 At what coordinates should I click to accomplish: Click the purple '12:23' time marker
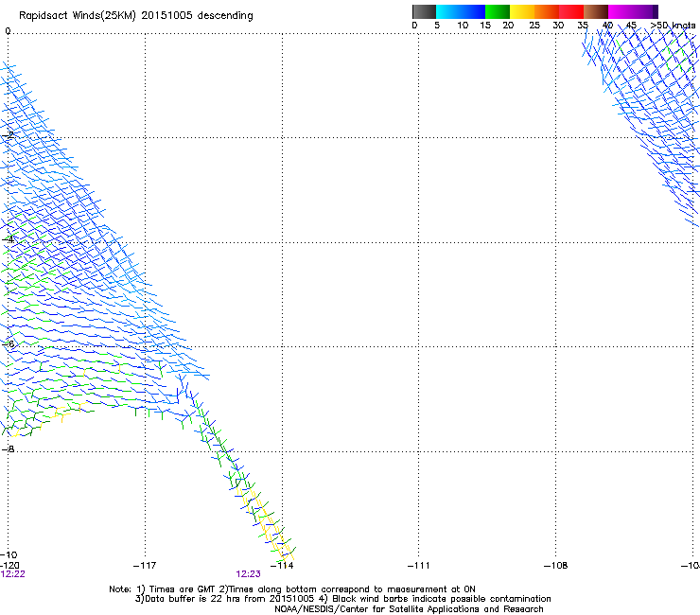click(248, 574)
